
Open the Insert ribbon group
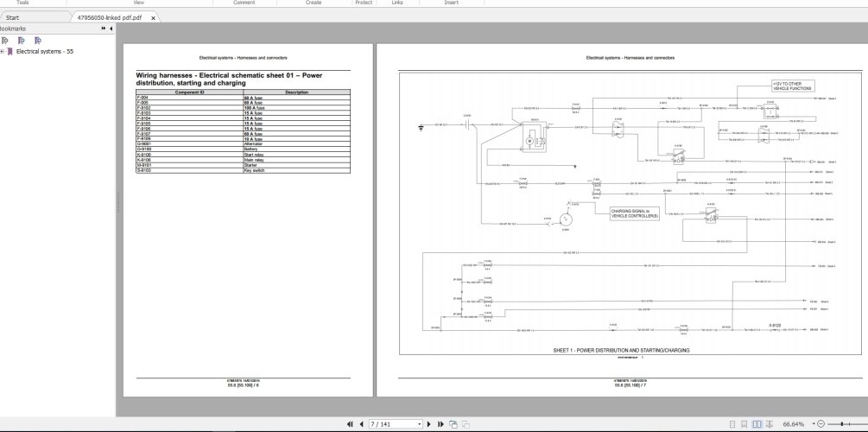click(451, 3)
